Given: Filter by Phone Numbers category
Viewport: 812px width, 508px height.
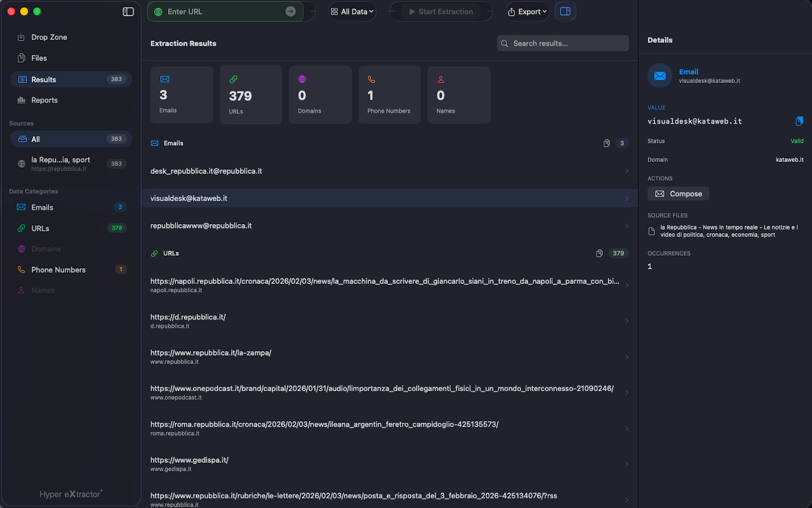Looking at the screenshot, I should pyautogui.click(x=59, y=270).
